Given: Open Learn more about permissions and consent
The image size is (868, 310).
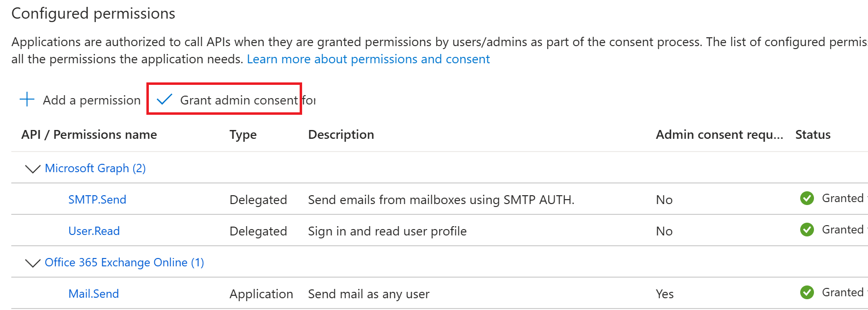Looking at the screenshot, I should [x=368, y=59].
